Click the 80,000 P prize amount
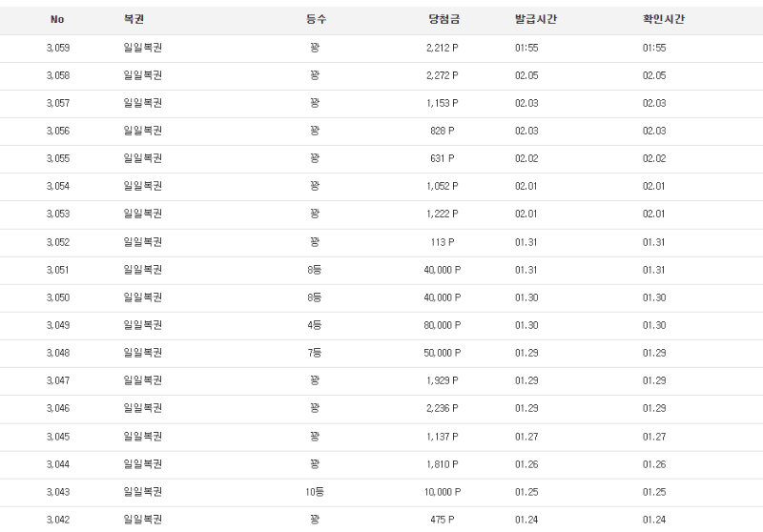763x532 pixels. point(443,325)
